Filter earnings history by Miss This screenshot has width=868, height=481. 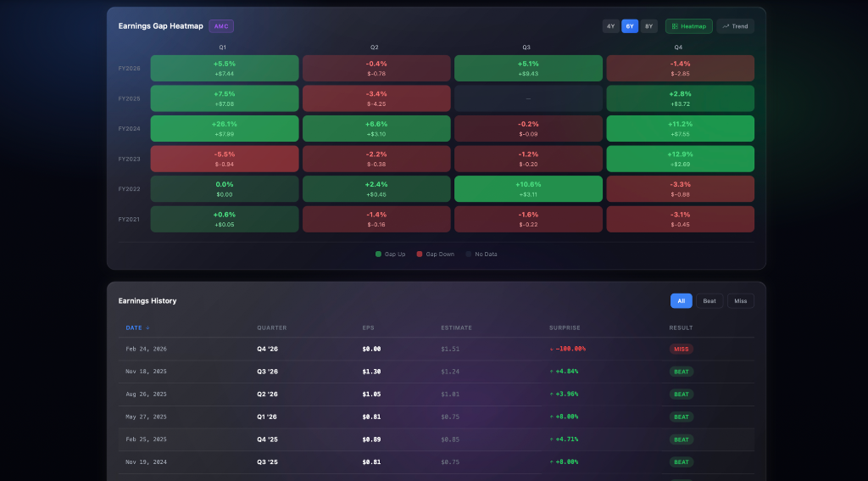coord(741,301)
